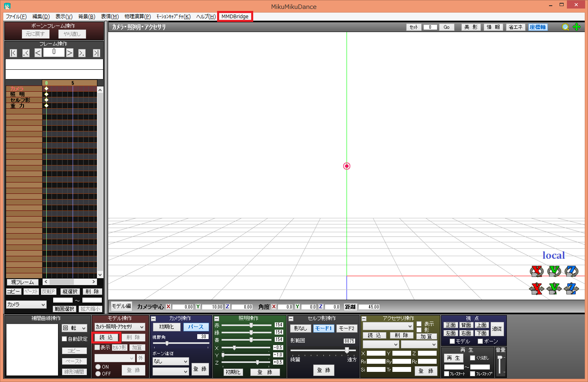Click the timeline scroll-up arrow
The width and height of the screenshot is (588, 382).
[x=100, y=90]
